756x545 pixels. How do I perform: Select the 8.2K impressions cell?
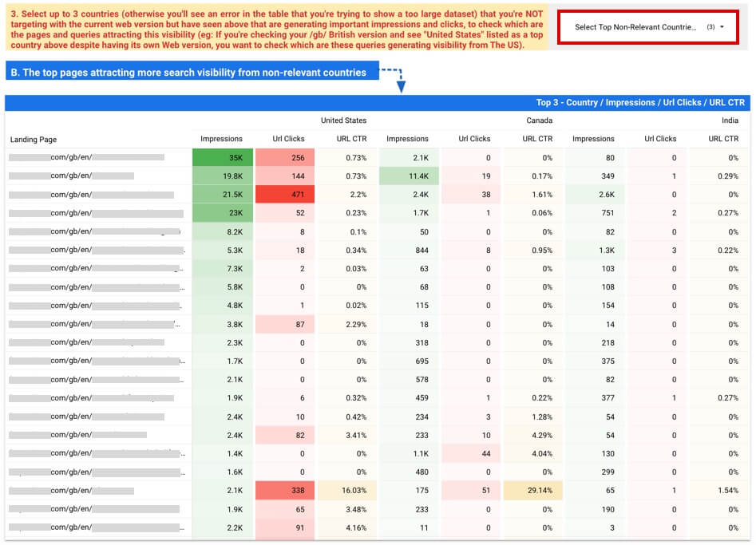click(x=223, y=231)
